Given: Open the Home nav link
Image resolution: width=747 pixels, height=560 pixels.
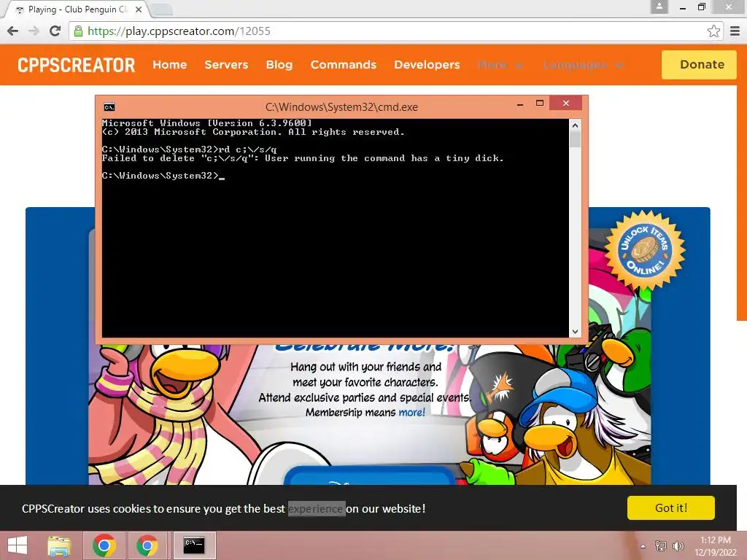Looking at the screenshot, I should point(169,65).
